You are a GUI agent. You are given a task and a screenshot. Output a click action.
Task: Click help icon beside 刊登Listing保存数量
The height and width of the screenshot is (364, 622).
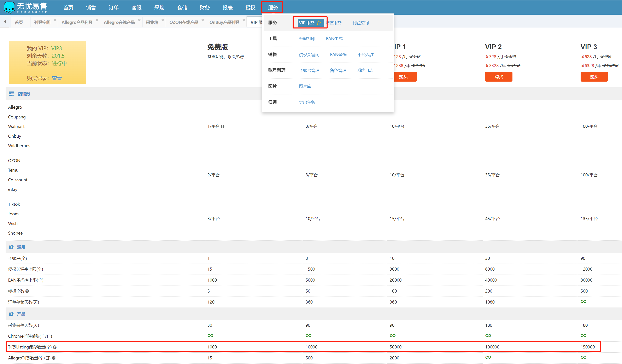coord(55,347)
